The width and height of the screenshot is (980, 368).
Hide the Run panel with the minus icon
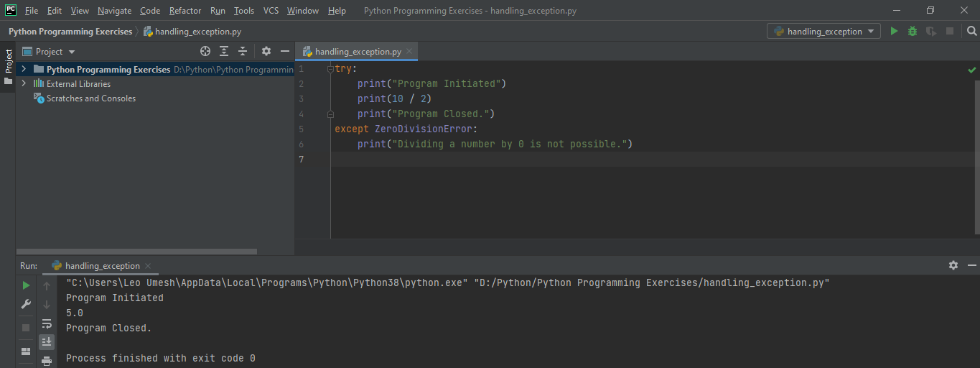(x=971, y=265)
